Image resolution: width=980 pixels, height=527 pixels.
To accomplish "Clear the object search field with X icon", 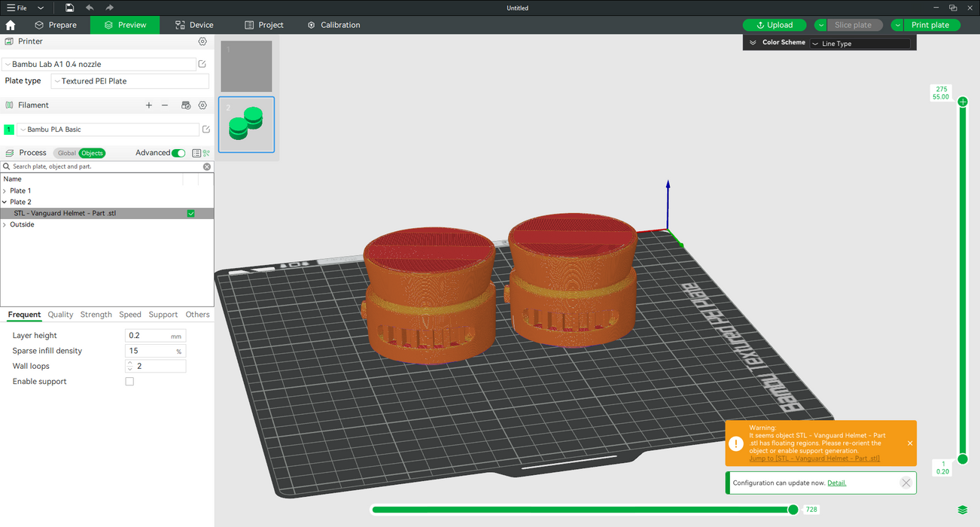I will click(x=207, y=166).
